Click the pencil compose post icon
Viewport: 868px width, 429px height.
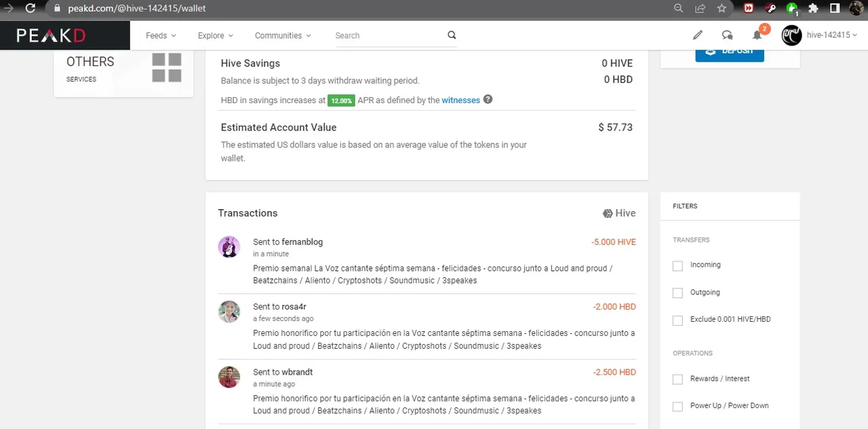click(x=697, y=35)
